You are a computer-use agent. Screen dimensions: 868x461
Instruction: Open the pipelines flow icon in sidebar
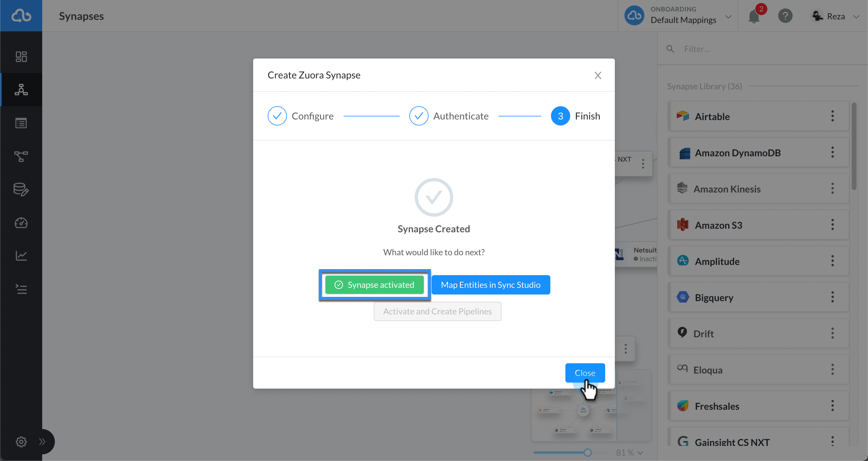(21, 156)
